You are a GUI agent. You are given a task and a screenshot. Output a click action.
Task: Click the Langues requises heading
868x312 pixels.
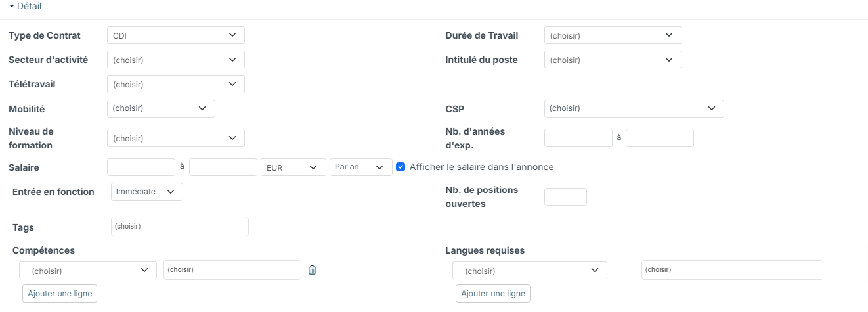(x=485, y=250)
